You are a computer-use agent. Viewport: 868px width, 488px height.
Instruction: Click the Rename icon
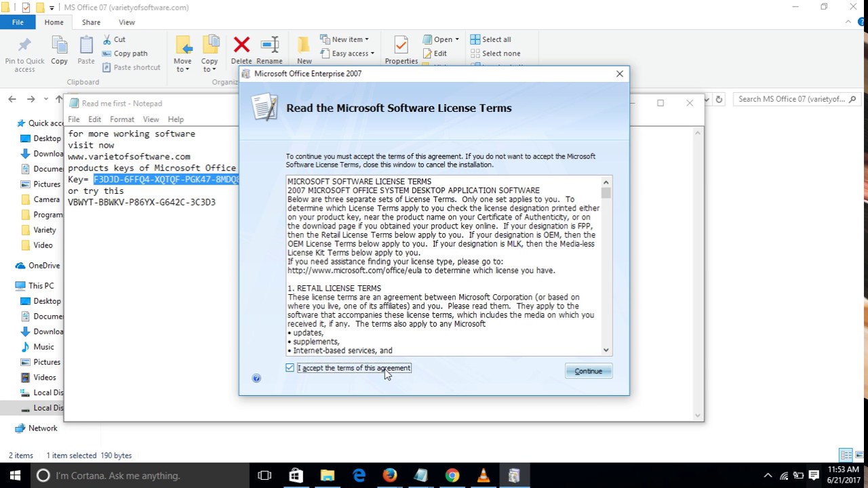click(x=269, y=45)
